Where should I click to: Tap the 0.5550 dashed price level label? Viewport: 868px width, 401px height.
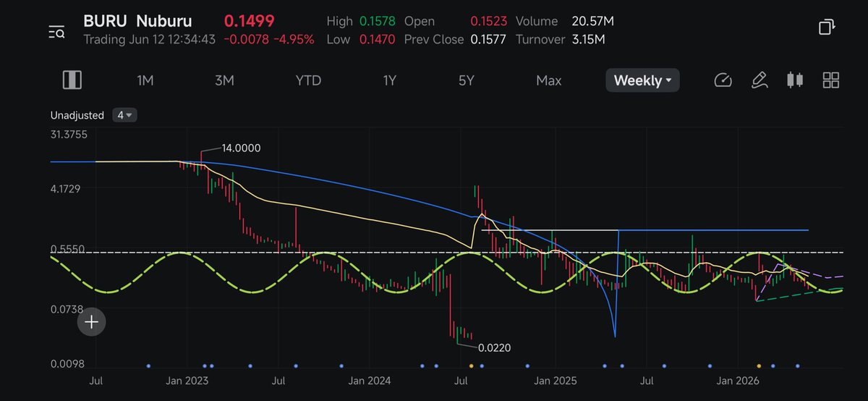pos(67,249)
